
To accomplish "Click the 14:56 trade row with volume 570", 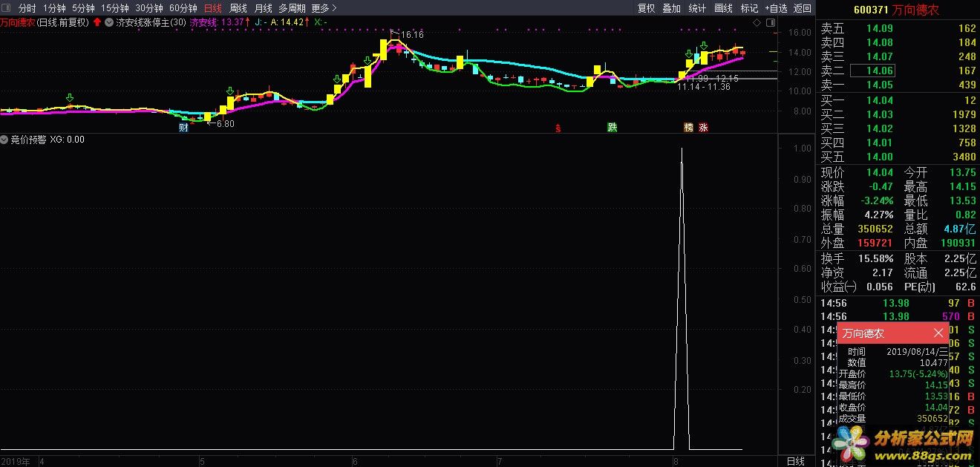I will pyautogui.click(x=898, y=316).
